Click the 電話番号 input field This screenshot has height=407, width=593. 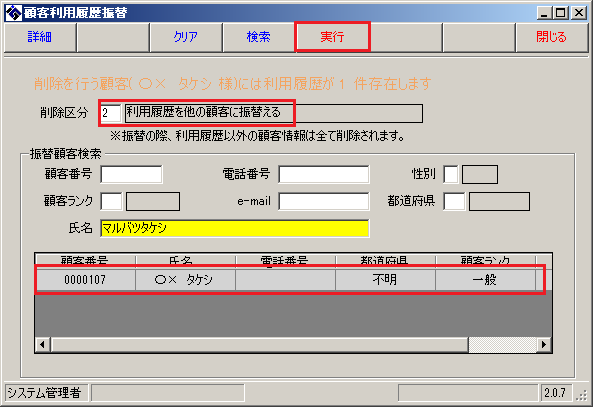point(324,174)
